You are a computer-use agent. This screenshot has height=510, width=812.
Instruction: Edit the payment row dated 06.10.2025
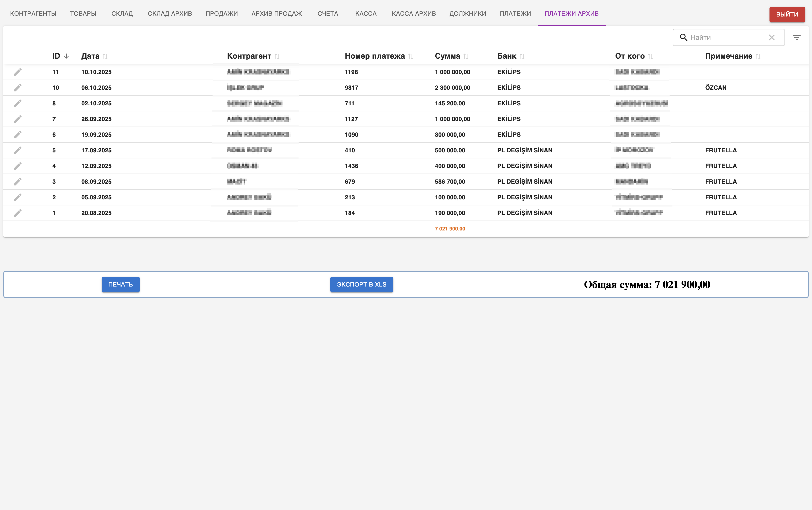point(18,88)
